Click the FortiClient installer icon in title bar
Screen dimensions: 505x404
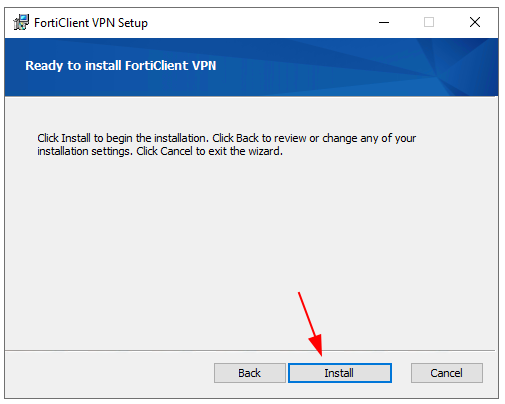21,22
